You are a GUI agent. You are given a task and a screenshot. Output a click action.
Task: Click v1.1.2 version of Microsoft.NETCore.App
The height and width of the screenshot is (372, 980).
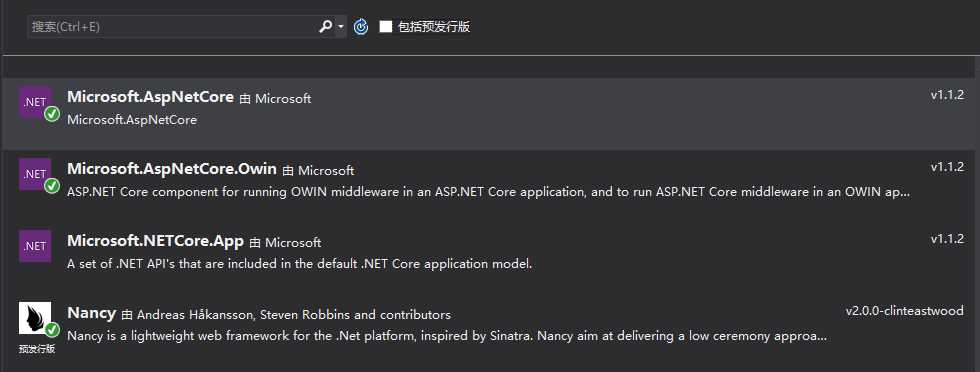point(947,239)
